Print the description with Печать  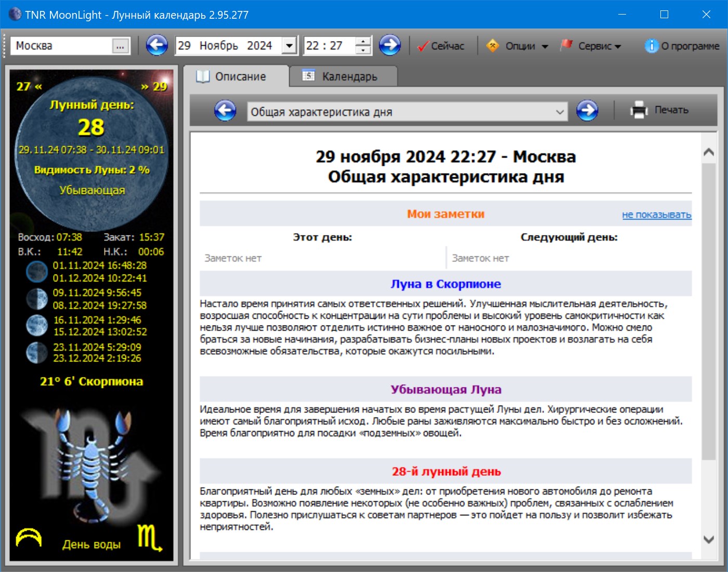pos(659,110)
